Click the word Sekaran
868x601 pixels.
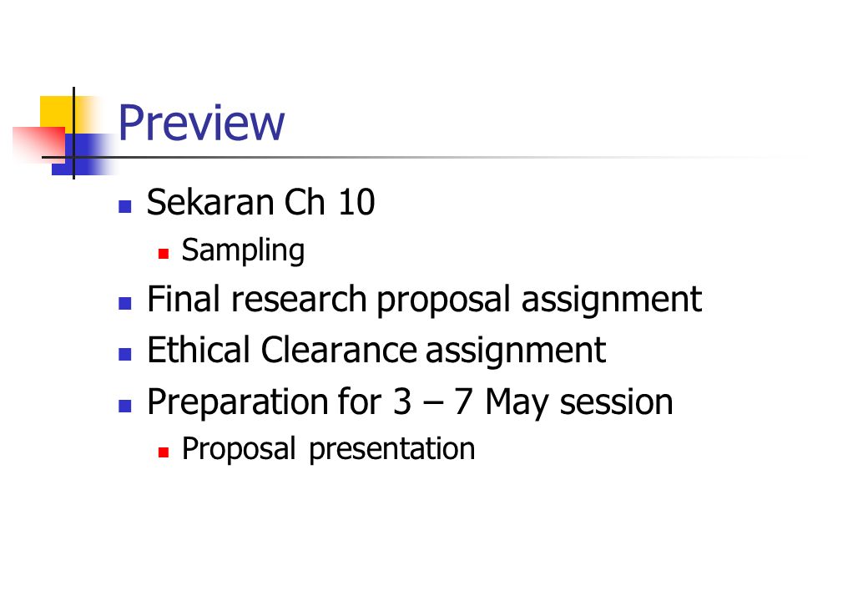tap(211, 202)
